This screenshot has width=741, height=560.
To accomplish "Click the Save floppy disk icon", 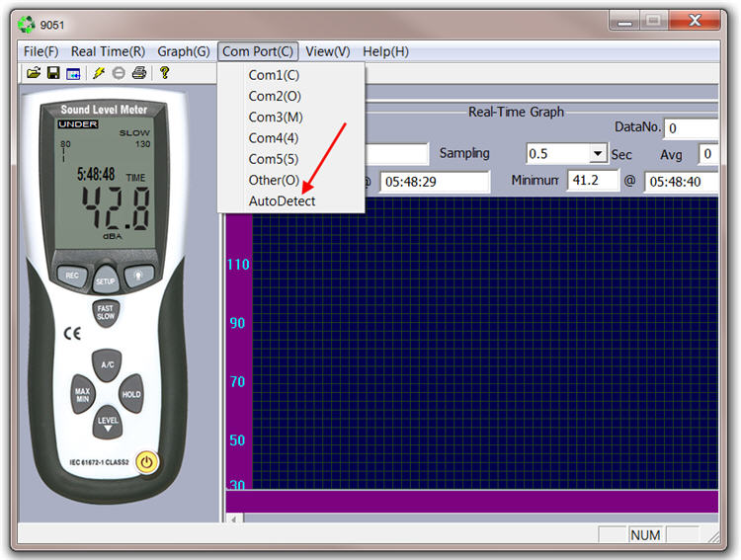I will coord(53,73).
